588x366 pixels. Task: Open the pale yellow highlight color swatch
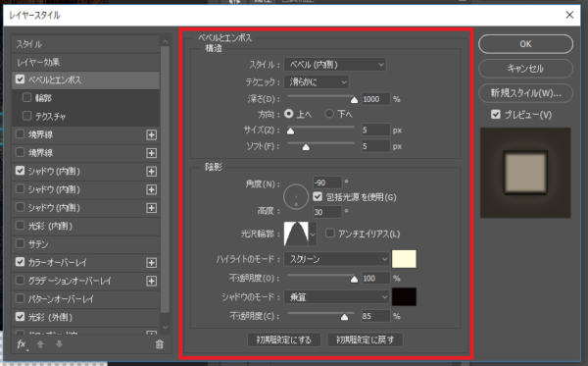point(404,259)
